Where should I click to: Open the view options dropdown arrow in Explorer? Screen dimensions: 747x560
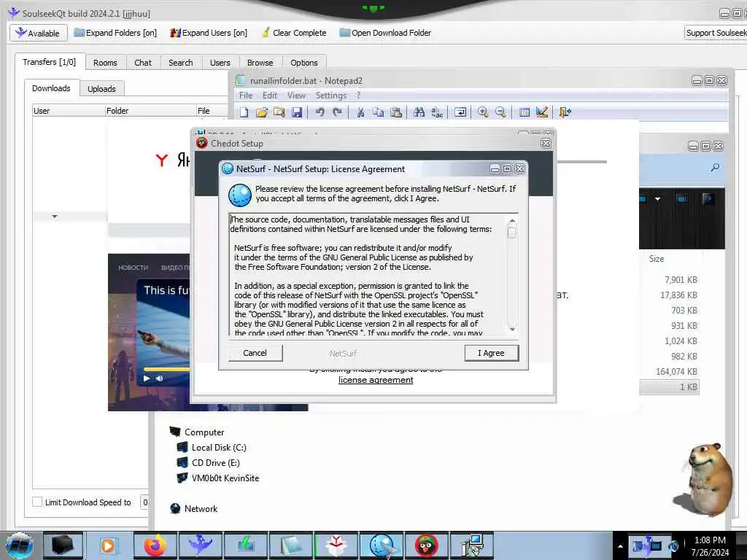click(x=658, y=198)
